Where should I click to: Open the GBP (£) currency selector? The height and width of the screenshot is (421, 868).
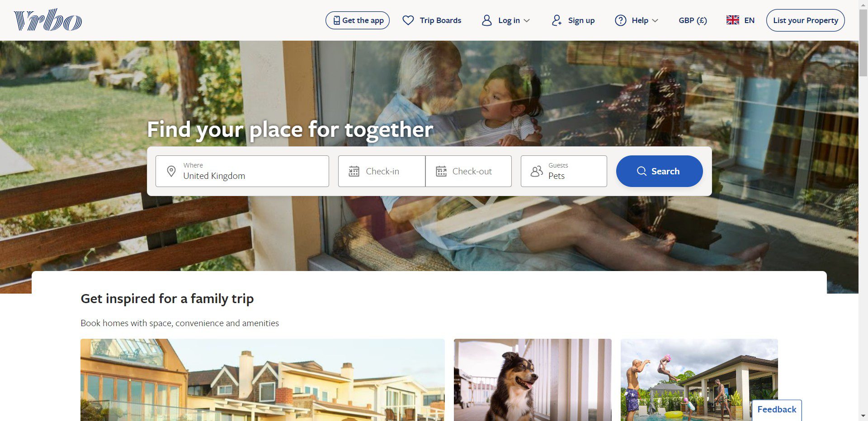(693, 20)
